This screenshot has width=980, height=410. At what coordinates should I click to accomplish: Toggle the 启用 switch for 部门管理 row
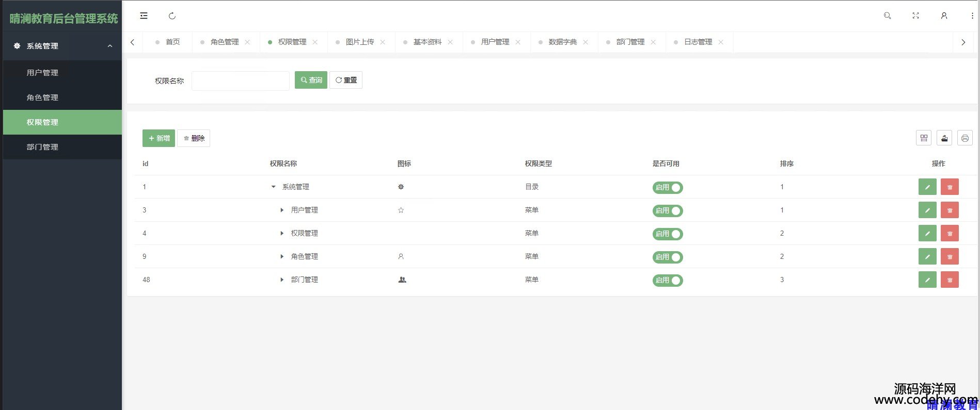pyautogui.click(x=668, y=281)
